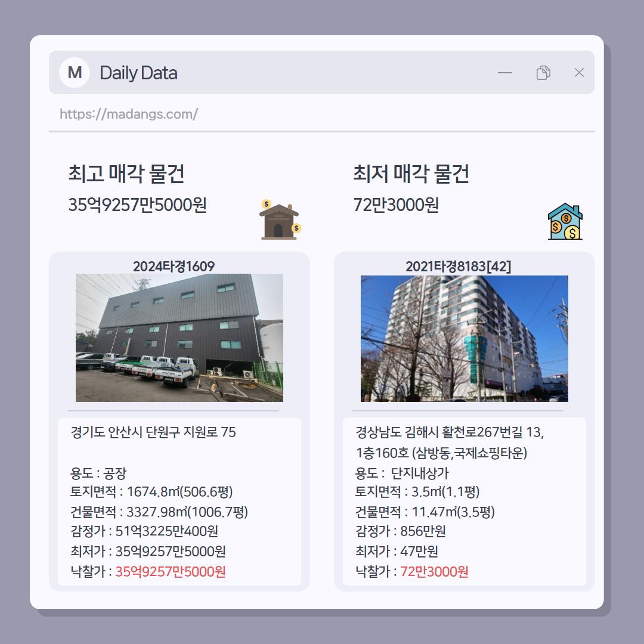Click the round M logo avatar
Screen dimensions: 644x644
click(x=75, y=73)
